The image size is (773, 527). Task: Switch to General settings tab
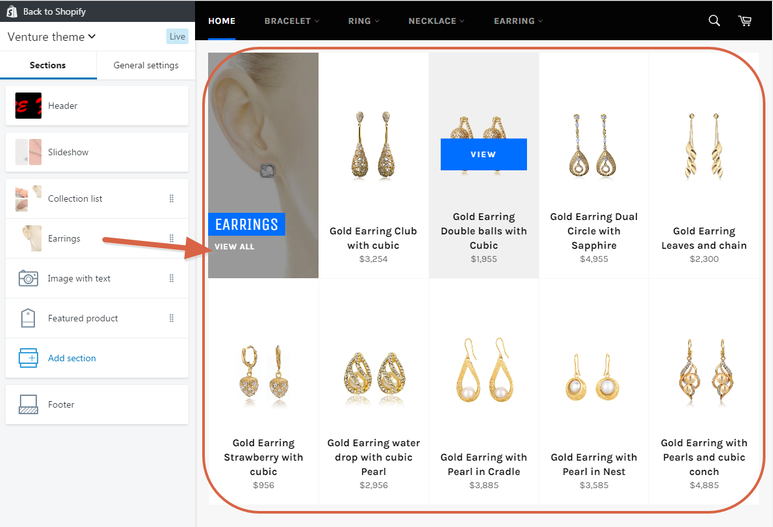[146, 65]
